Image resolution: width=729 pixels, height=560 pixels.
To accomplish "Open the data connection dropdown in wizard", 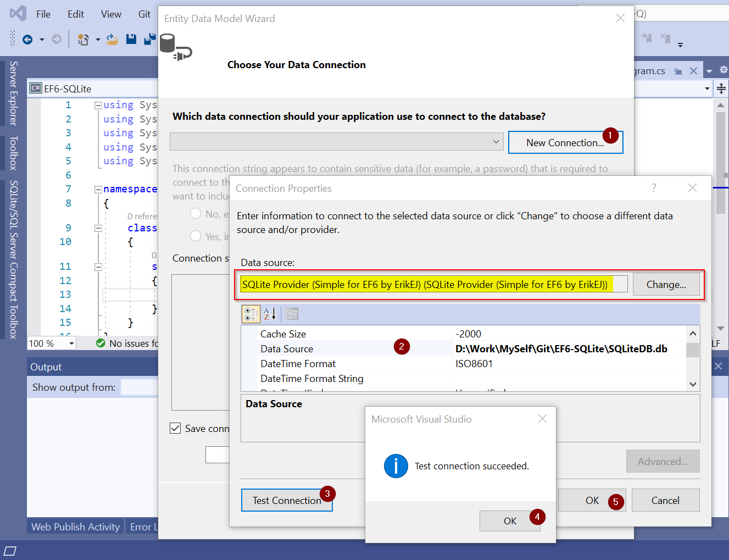I will [x=496, y=142].
